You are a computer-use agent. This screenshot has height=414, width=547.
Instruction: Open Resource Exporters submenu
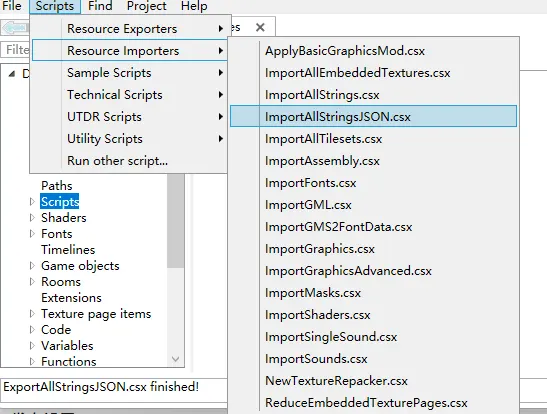(x=130, y=29)
